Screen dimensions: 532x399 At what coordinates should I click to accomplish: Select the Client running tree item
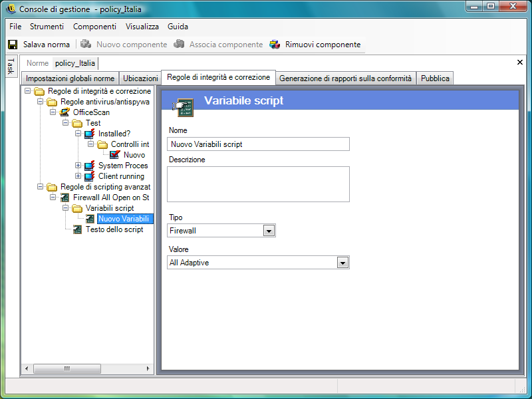[121, 176]
